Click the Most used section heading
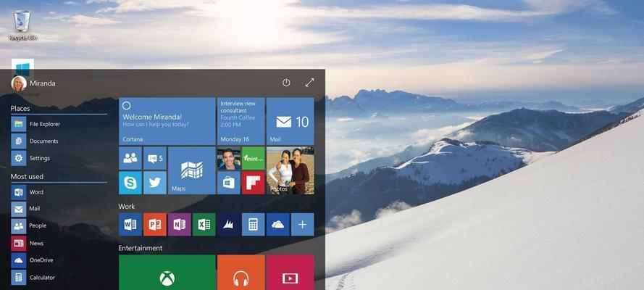644x290 pixels. pos(27,177)
